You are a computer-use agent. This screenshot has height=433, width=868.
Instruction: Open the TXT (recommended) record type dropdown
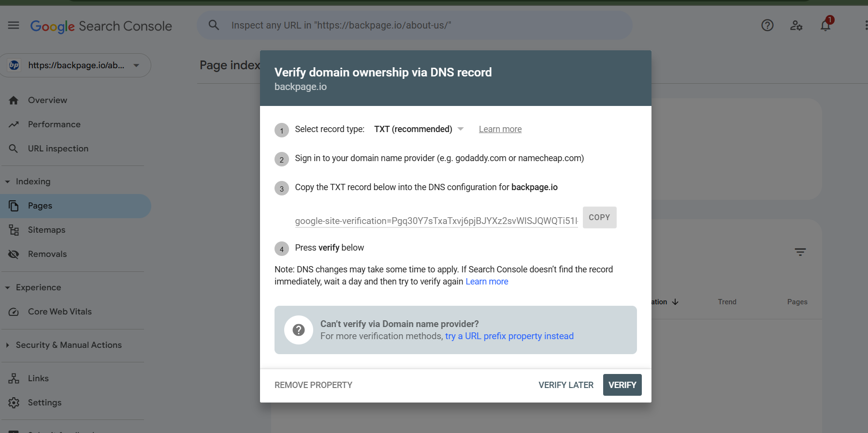[x=419, y=129]
